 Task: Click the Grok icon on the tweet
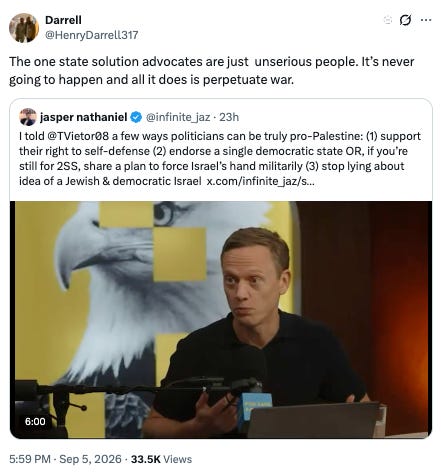click(405, 20)
